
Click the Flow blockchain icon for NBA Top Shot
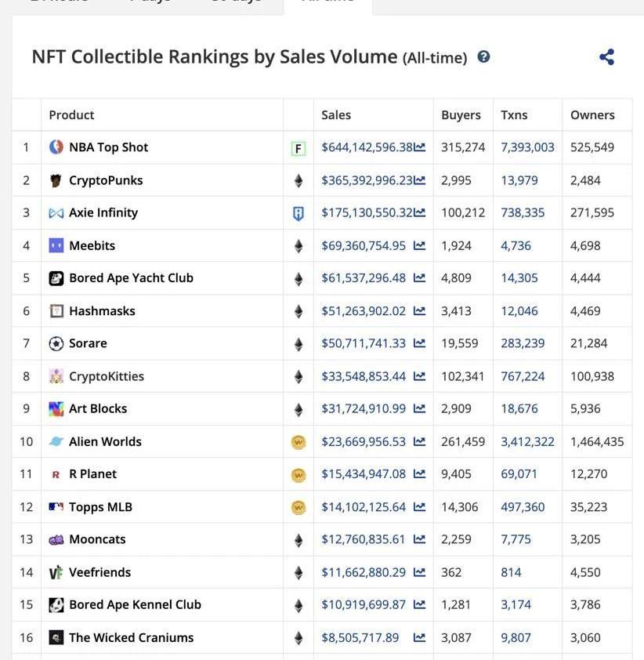298,148
